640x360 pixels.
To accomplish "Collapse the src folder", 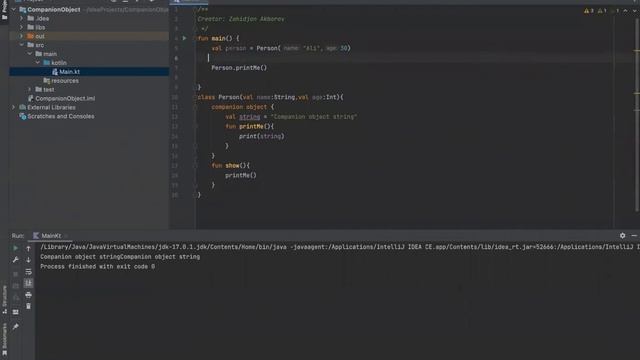I will (x=21, y=45).
